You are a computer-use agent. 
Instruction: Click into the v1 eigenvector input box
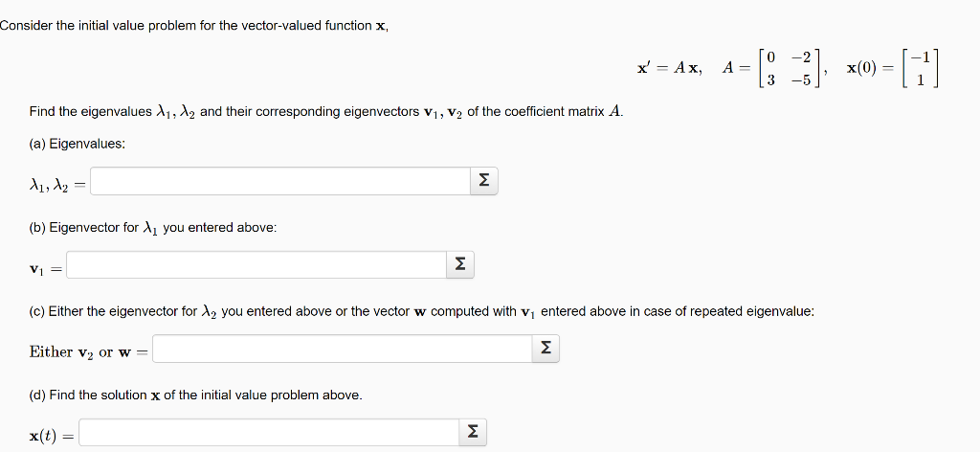pos(256,264)
